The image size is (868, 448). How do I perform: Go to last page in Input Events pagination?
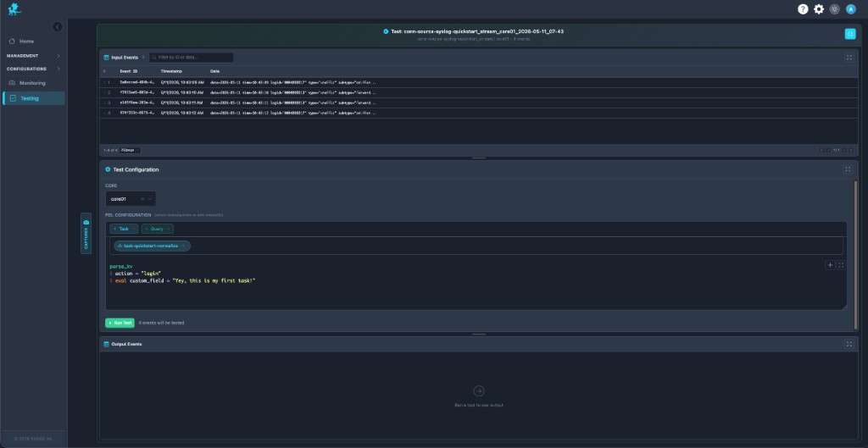851,150
